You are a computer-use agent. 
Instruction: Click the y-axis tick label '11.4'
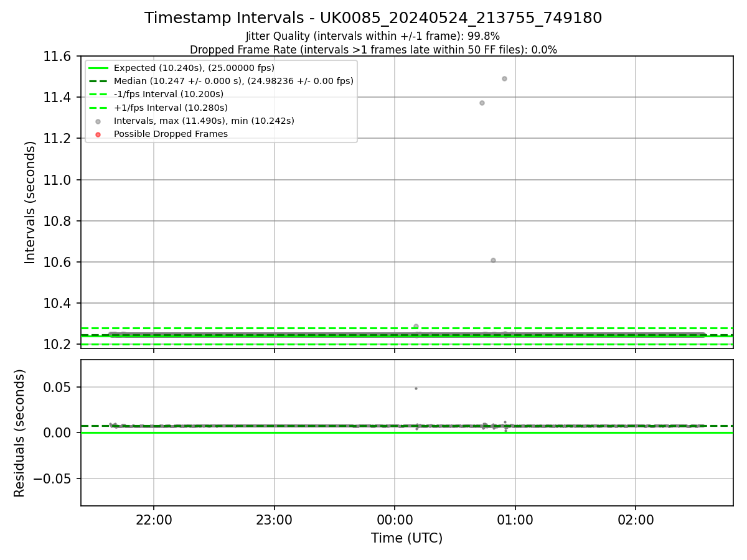(x=57, y=98)
